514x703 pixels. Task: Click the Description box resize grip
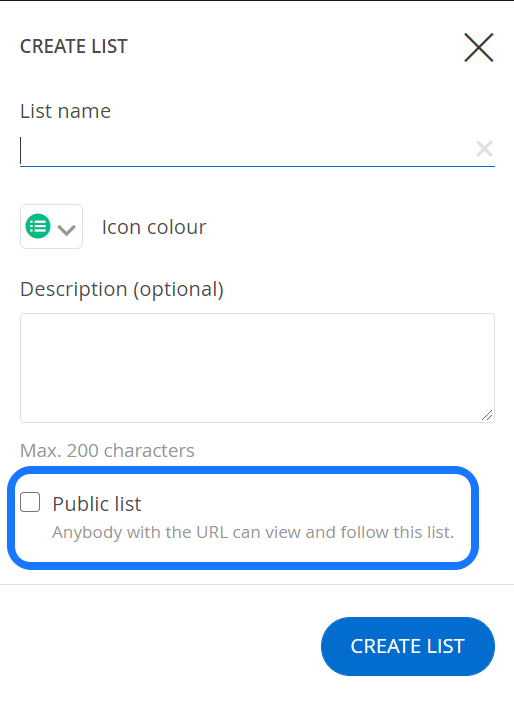tap(487, 415)
